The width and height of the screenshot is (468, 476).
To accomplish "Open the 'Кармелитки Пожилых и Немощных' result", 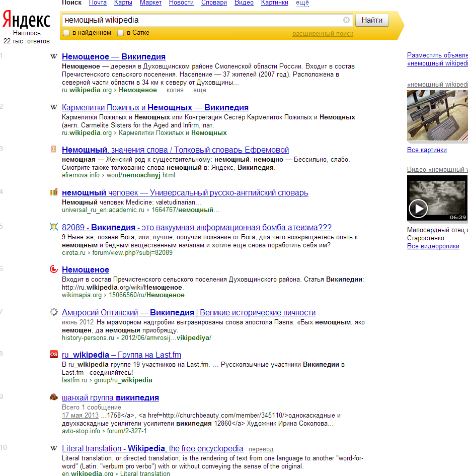I will (155, 107).
